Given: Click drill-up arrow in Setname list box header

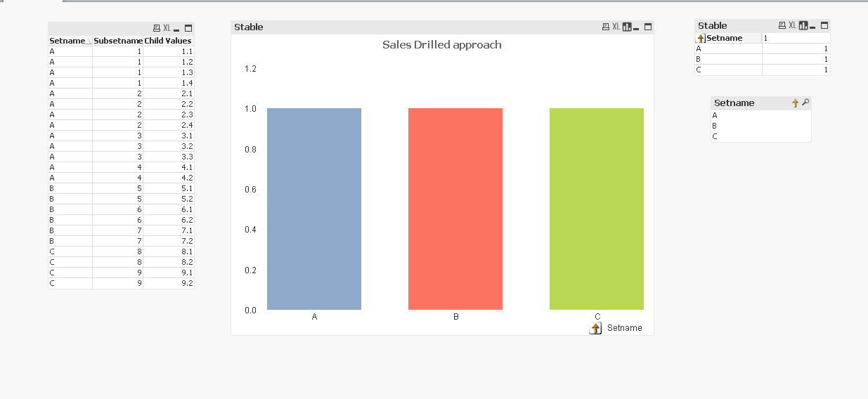Looking at the screenshot, I should tap(796, 103).
